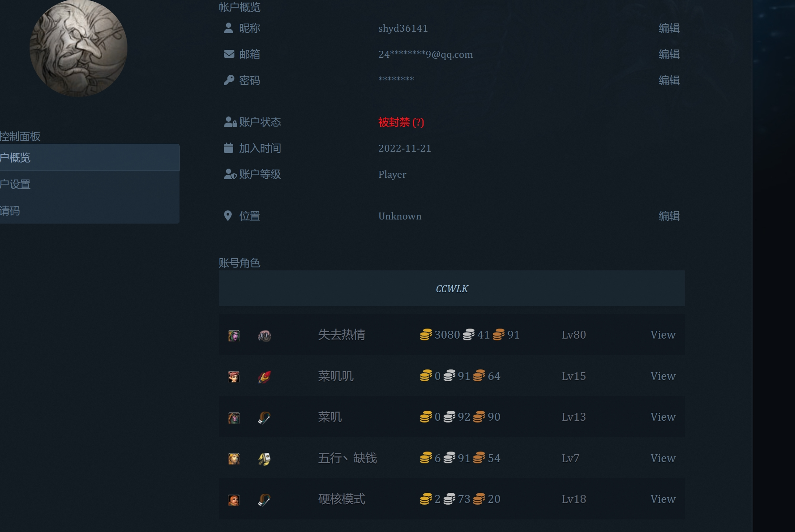Open View for character 五行丶缺钱
Viewport: 795px width, 532px height.
tap(662, 458)
